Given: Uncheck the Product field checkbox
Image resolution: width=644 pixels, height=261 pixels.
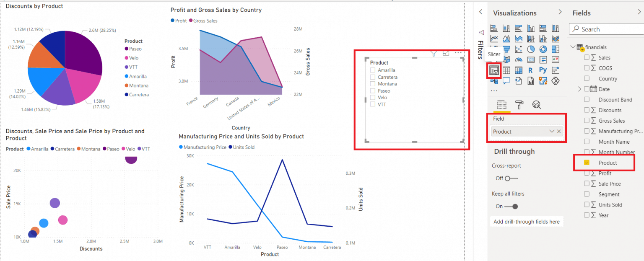Looking at the screenshot, I should pyautogui.click(x=587, y=163).
